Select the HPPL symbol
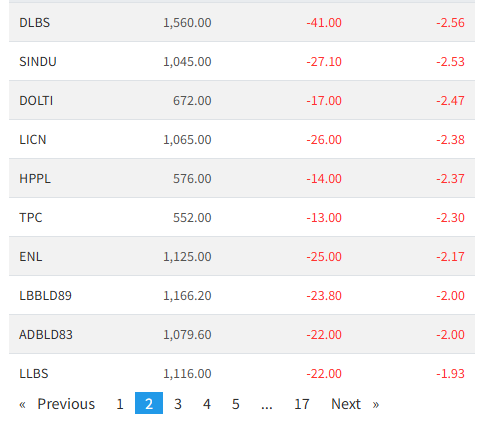Image resolution: width=485 pixels, height=439 pixels. point(35,179)
